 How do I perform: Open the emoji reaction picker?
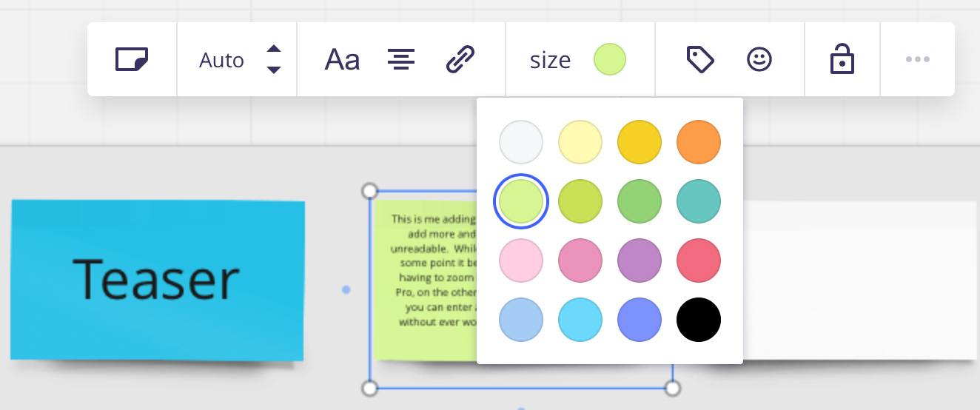(x=759, y=59)
